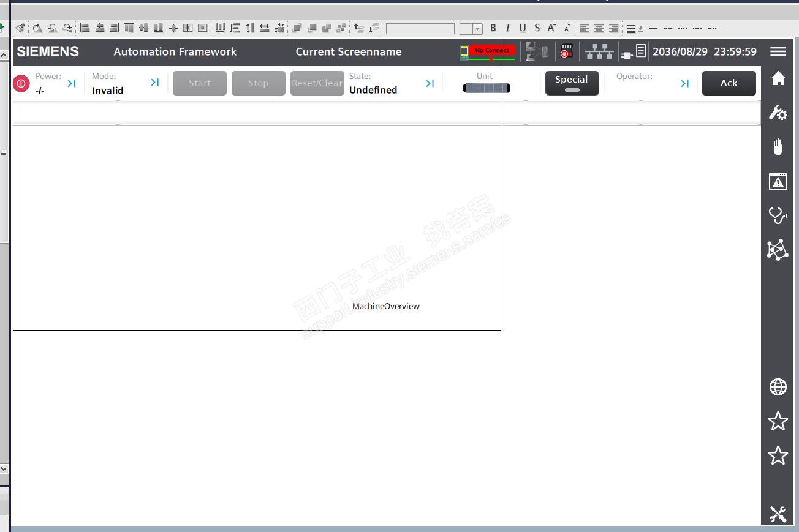Toggle center text alignment

click(x=599, y=28)
